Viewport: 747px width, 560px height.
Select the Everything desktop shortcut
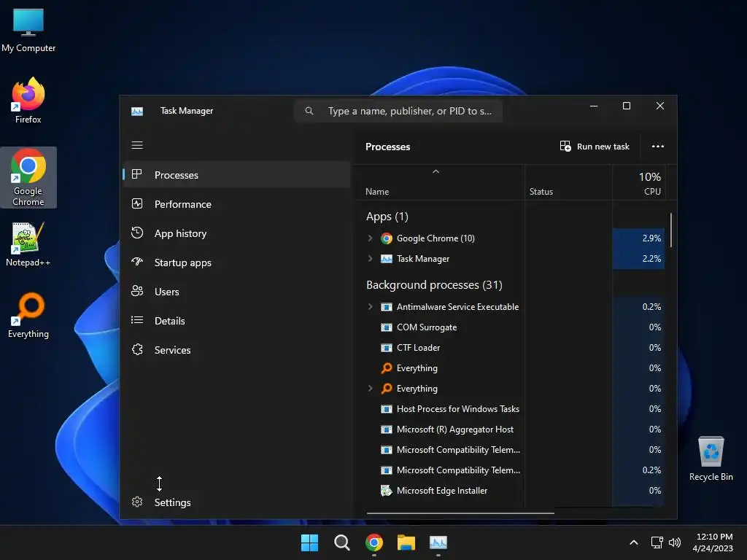click(28, 315)
